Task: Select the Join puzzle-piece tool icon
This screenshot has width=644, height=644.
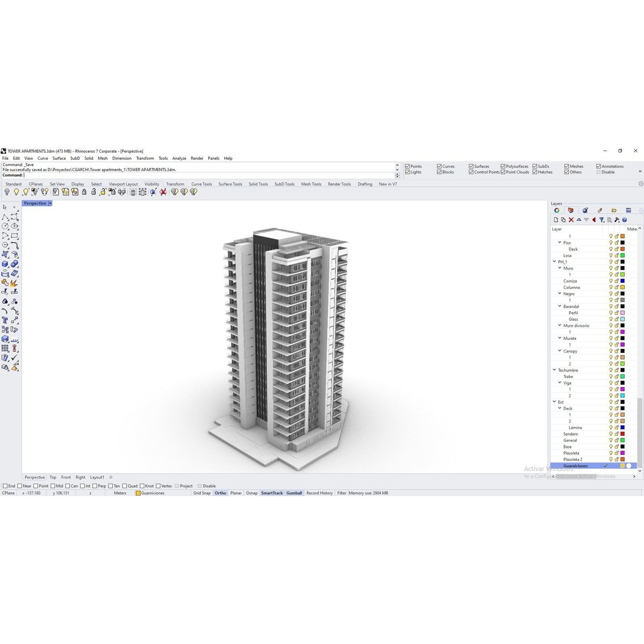Action: [5, 283]
